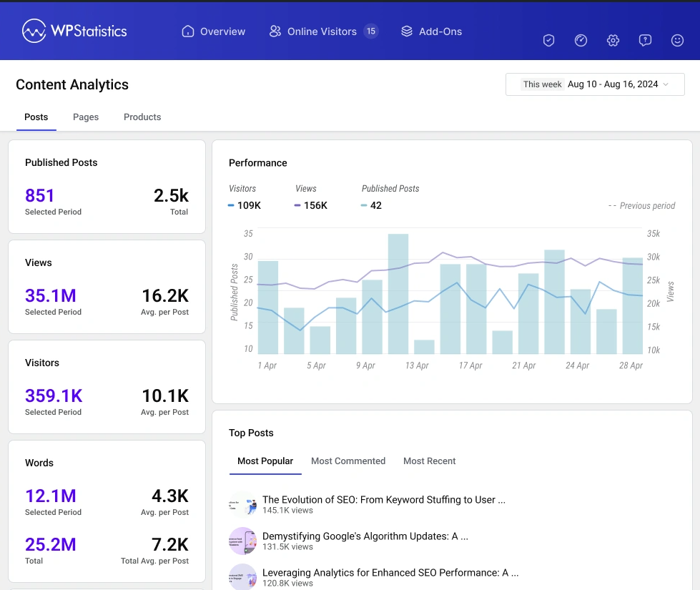The width and height of the screenshot is (700, 590).
Task: Click the 28 Apr axis label
Action: click(631, 365)
